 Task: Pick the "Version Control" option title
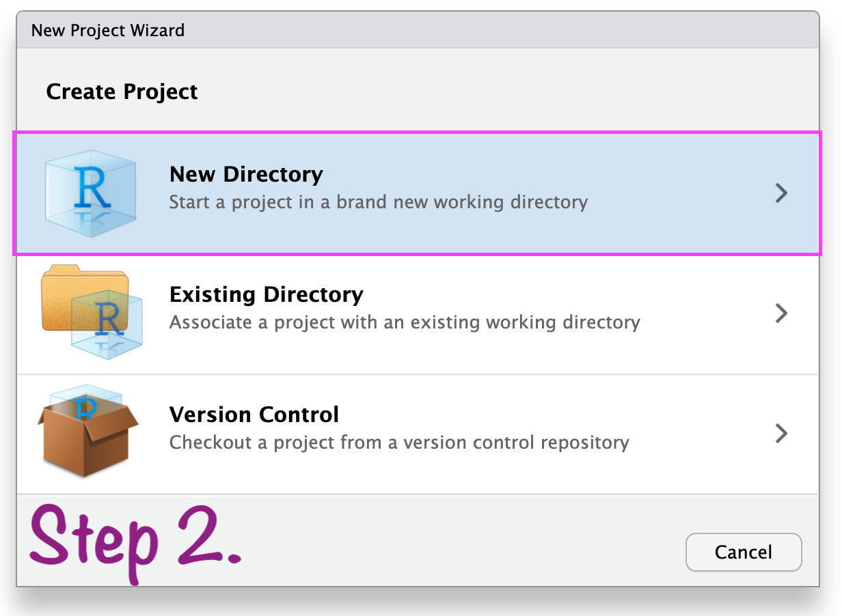(254, 415)
